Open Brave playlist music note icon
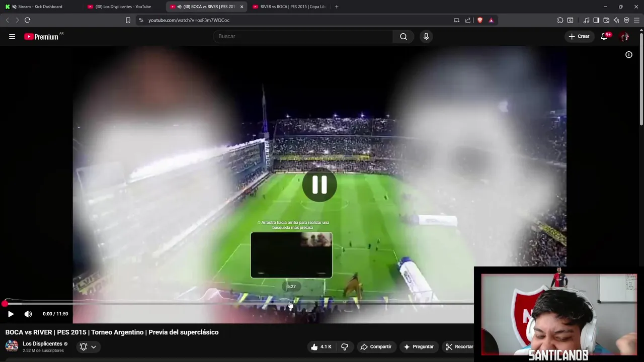This screenshot has height=362, width=644. coord(586,20)
